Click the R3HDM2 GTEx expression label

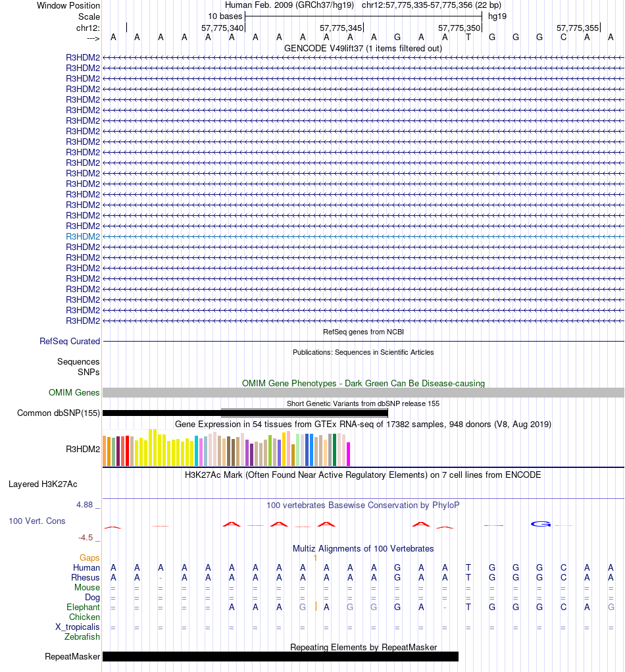(x=83, y=449)
